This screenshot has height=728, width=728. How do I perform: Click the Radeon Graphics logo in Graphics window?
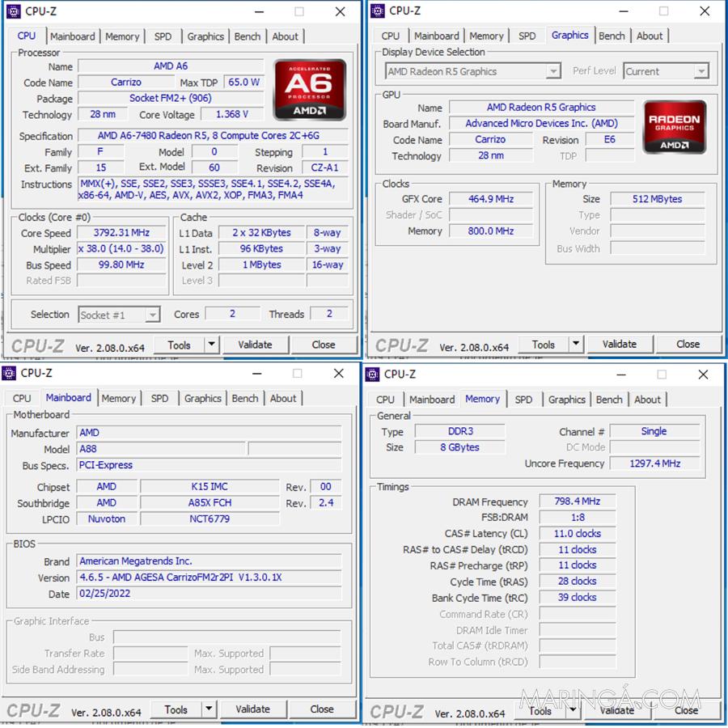674,127
